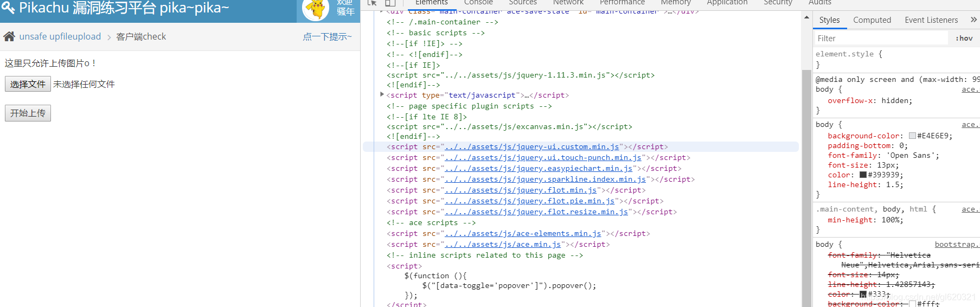980x307 pixels.
Task: Click the min-height: 100% declaration
Action: click(866, 220)
